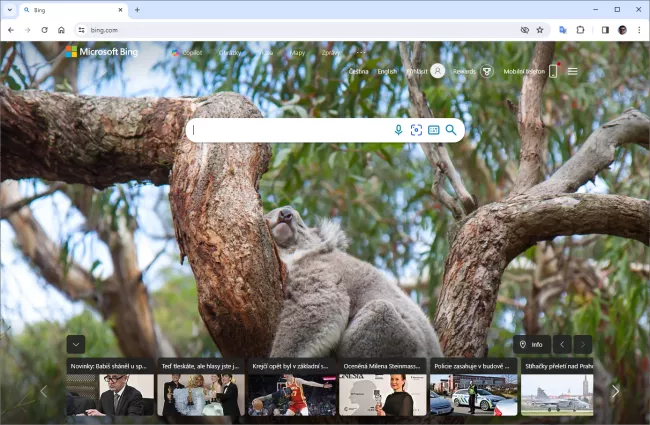Open visual search camera icon
This screenshot has height=425, width=650.
[x=416, y=130]
